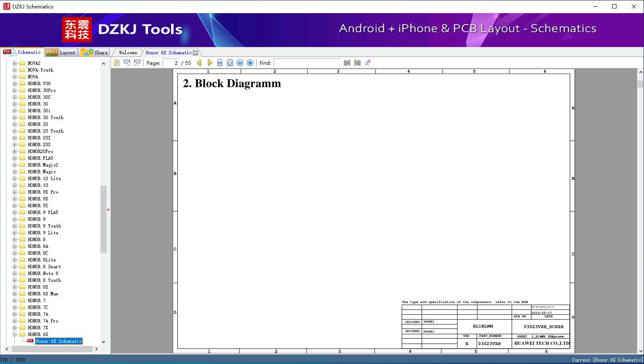Viewport: 644px width, 364px height.
Task: Fit whole page icon
Action: click(x=230, y=63)
